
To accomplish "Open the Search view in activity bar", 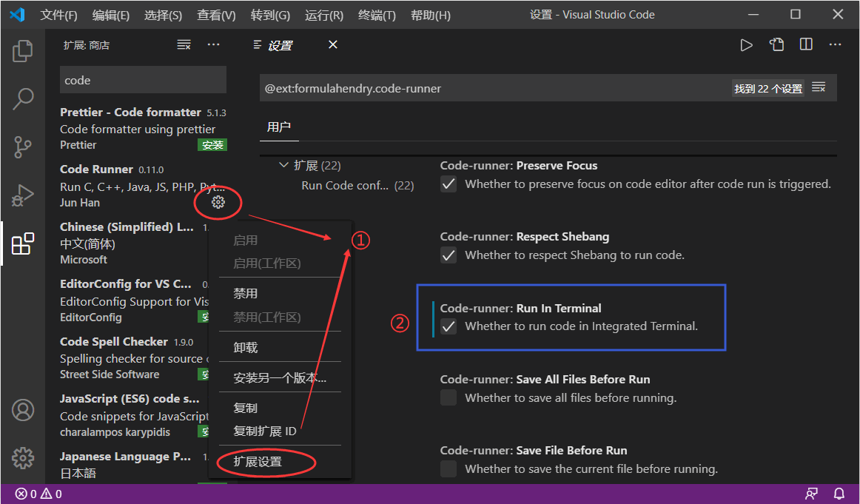I will coord(22,98).
